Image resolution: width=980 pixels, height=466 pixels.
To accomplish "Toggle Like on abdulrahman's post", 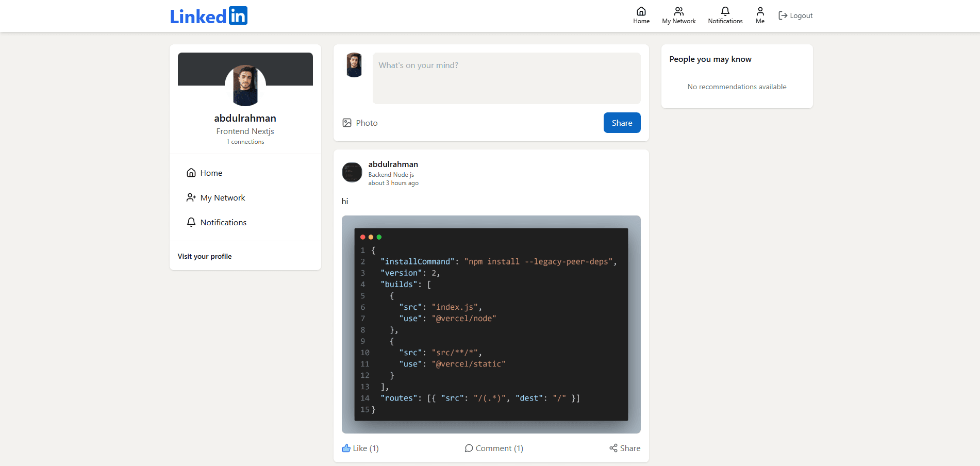I will tap(346, 448).
